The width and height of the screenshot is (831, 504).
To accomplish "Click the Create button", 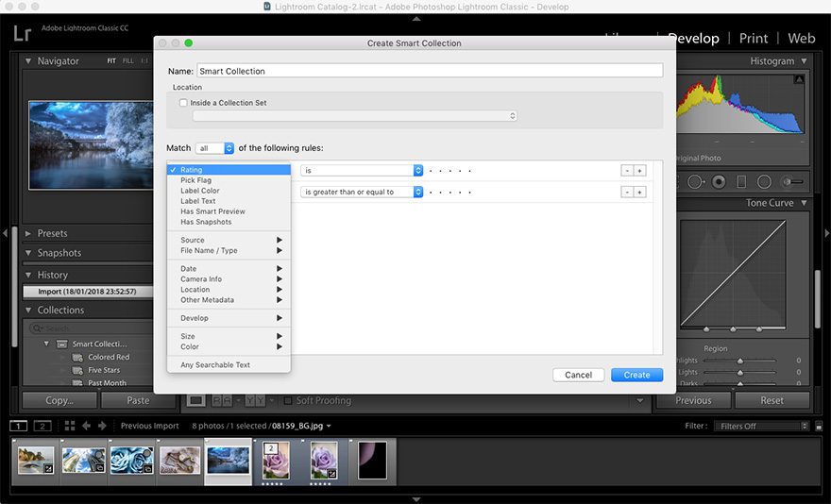I will [x=636, y=375].
